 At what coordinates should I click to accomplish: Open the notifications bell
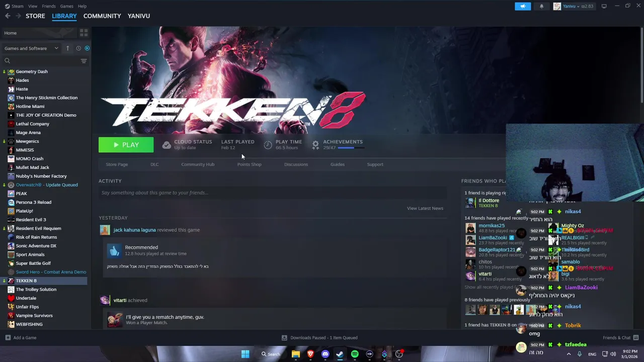(x=542, y=6)
